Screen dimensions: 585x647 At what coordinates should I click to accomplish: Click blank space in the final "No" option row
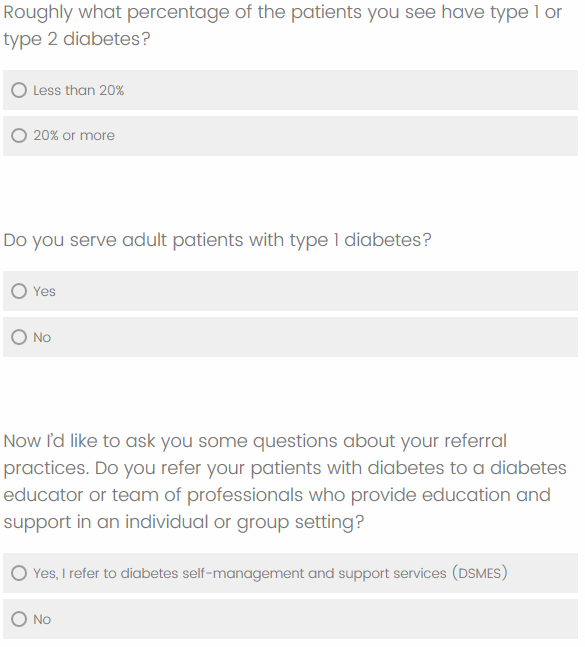coord(314,619)
